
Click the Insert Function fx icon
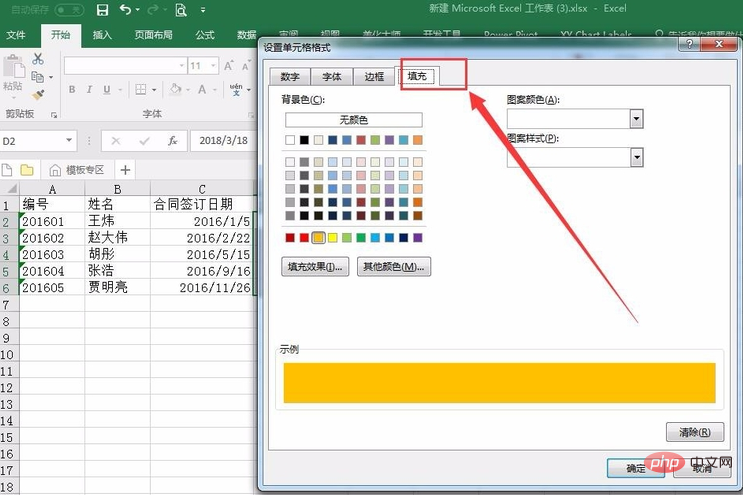point(173,141)
